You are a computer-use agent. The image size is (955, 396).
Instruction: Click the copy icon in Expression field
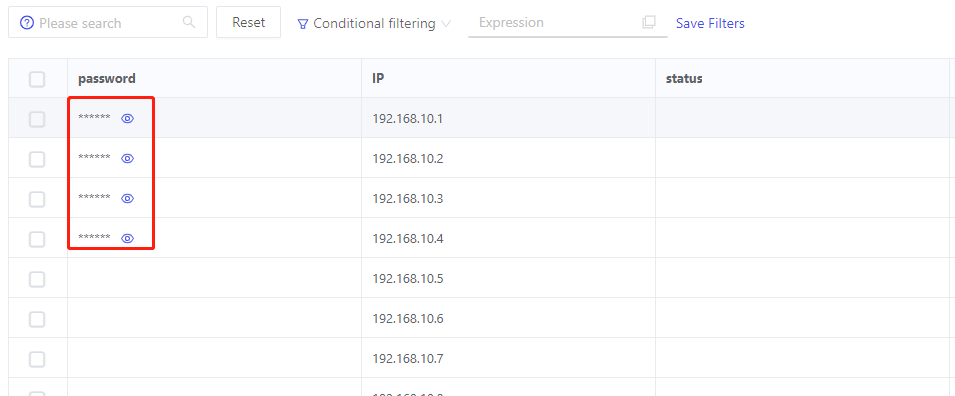649,23
